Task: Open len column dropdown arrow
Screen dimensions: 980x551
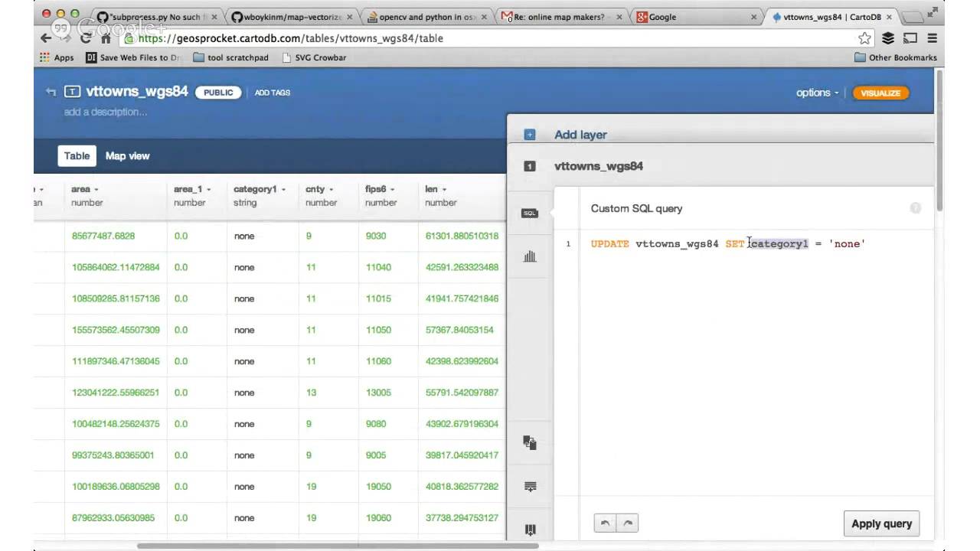Action: pyautogui.click(x=444, y=190)
